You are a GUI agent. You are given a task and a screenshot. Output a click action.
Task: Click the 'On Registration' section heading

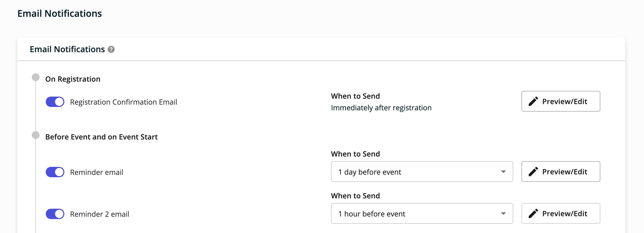click(x=73, y=79)
